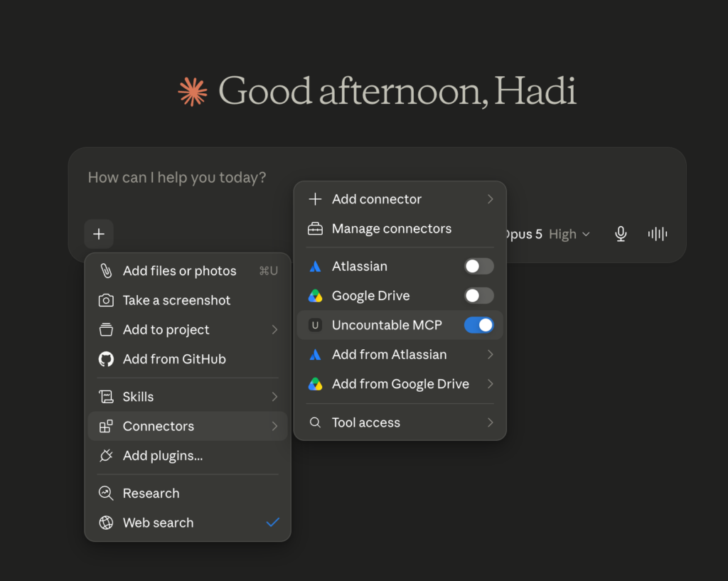Click the Manage connectors toolbox icon
The width and height of the screenshot is (728, 581).
pyautogui.click(x=315, y=229)
